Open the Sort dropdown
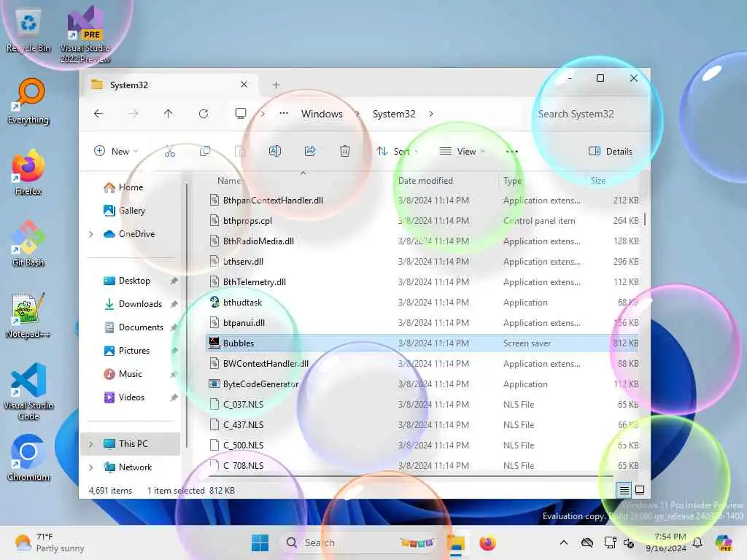 (398, 152)
